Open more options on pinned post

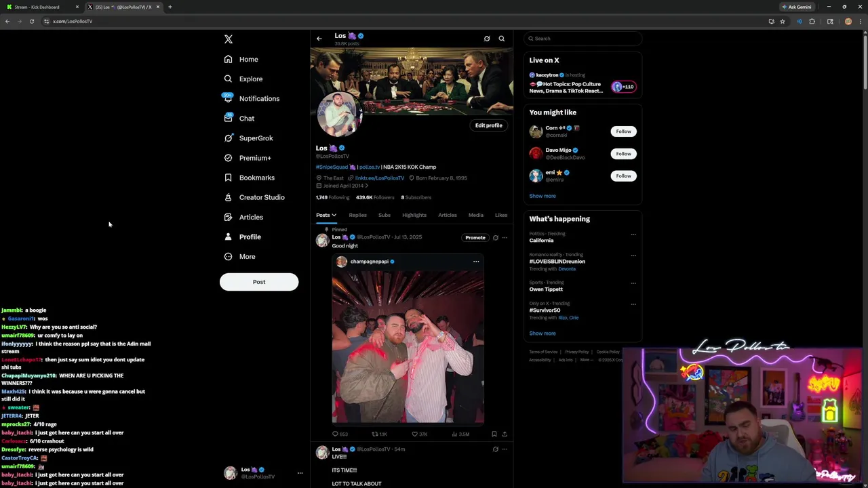[505, 238]
